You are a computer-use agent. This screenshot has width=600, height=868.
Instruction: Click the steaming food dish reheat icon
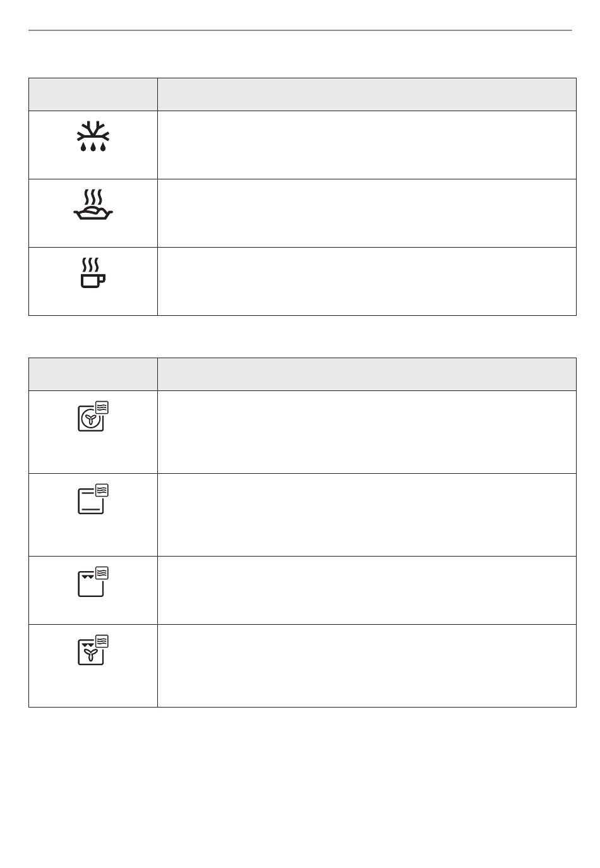[x=93, y=205]
